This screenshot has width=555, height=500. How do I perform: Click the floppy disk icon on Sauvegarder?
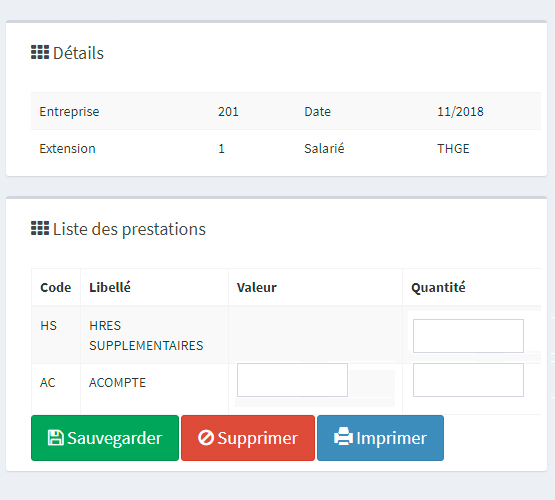pos(56,437)
